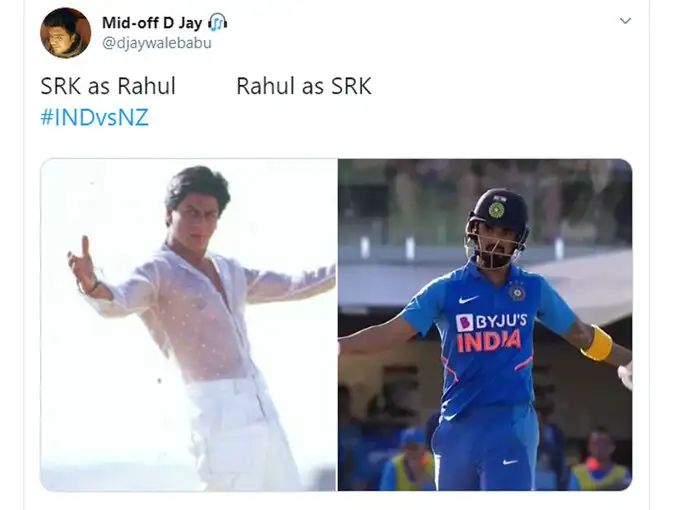
Task: Click the bracelet on the outstretched left-photo hand
Action: coord(92,288)
